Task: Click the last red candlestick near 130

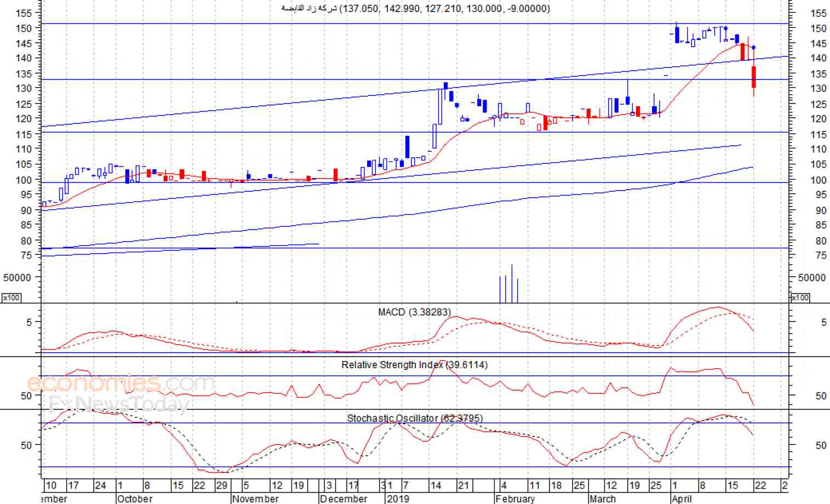Action: coord(754,77)
